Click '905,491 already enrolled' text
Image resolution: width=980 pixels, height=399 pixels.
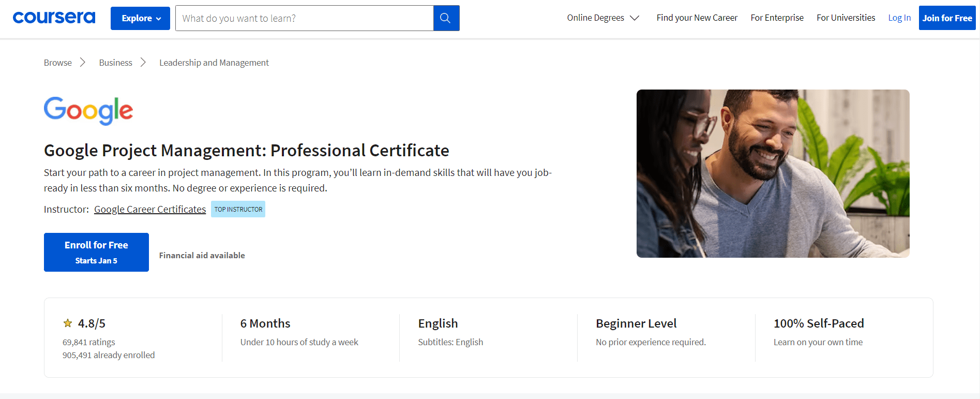(x=109, y=355)
